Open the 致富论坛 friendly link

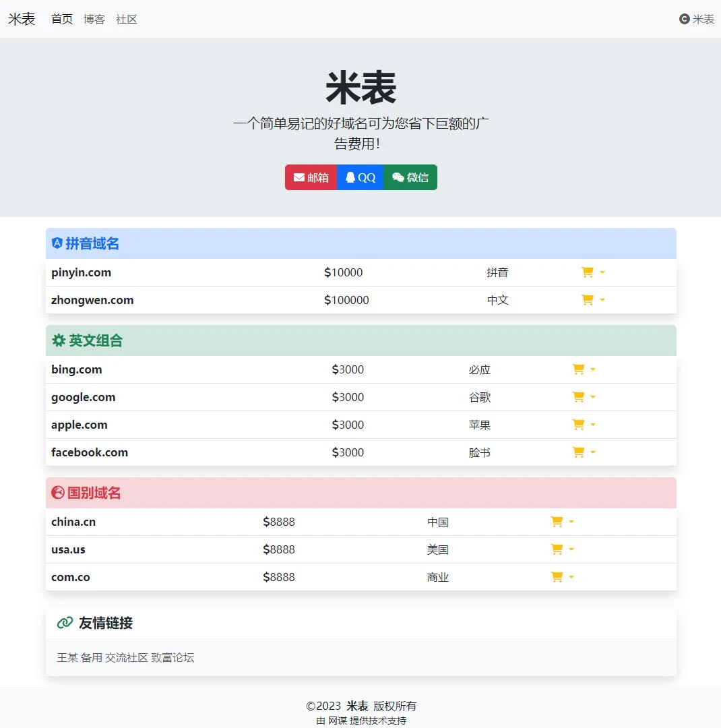coord(173,657)
